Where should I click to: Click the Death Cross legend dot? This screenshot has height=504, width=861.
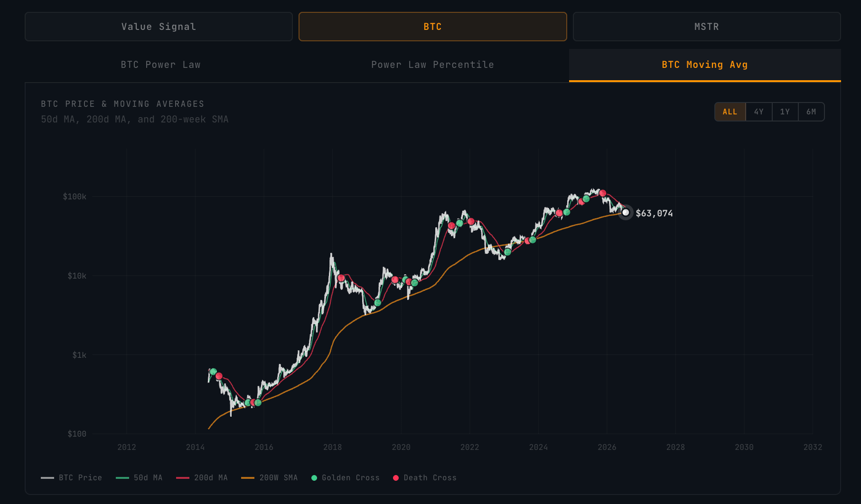click(x=396, y=478)
